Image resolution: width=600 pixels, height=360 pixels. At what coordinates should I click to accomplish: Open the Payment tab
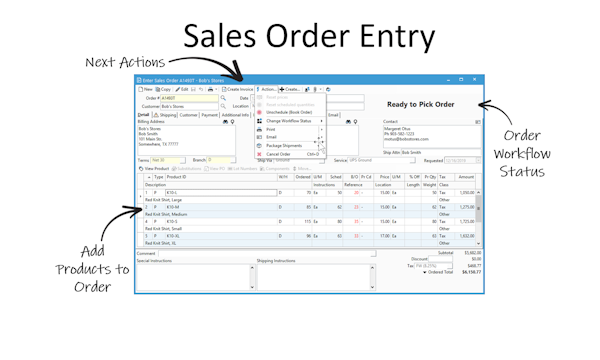coord(209,115)
